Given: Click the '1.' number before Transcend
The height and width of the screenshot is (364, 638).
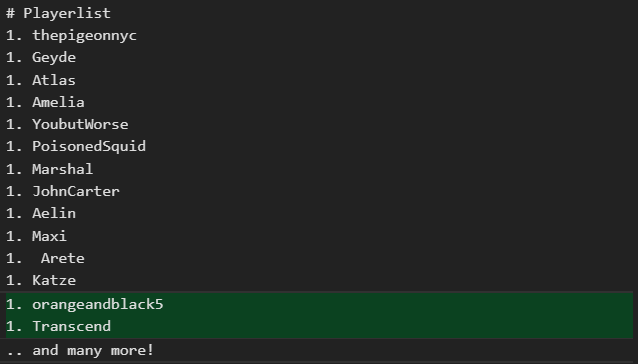Looking at the screenshot, I should pos(14,326).
